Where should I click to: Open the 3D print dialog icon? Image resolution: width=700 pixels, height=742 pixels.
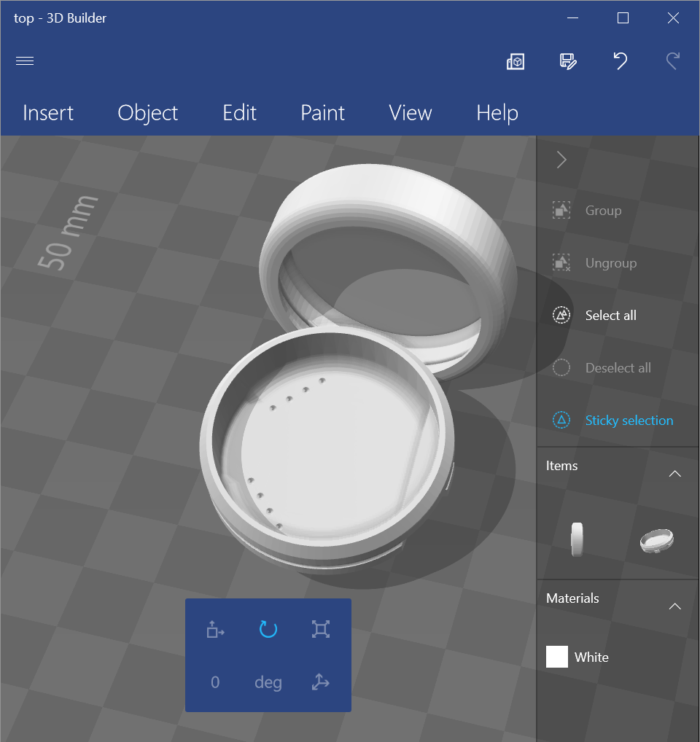tap(516, 61)
